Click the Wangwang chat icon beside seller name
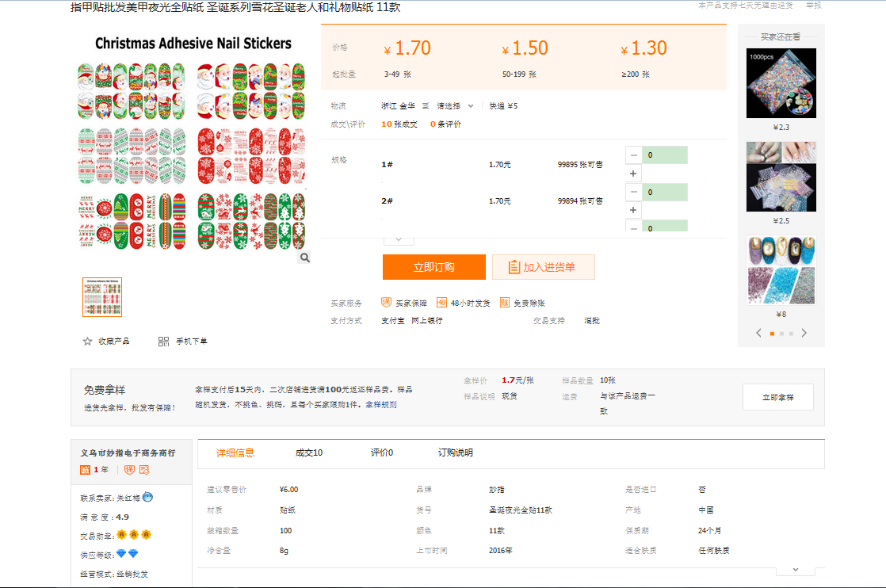Image resolution: width=886 pixels, height=588 pixels. point(147,498)
